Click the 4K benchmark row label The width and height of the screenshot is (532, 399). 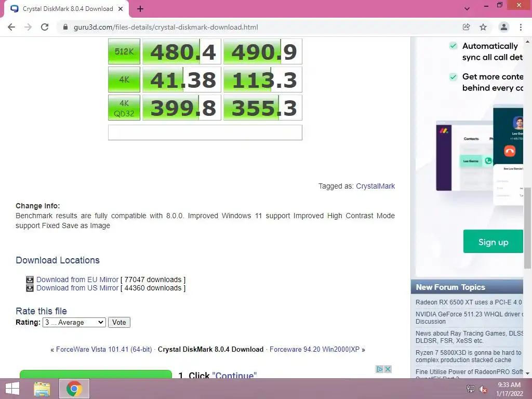(124, 79)
